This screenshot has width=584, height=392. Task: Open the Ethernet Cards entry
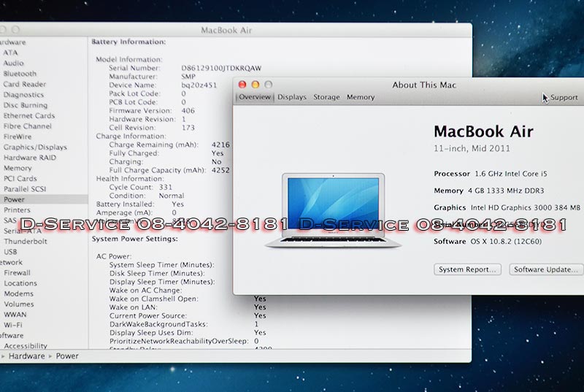(29, 116)
